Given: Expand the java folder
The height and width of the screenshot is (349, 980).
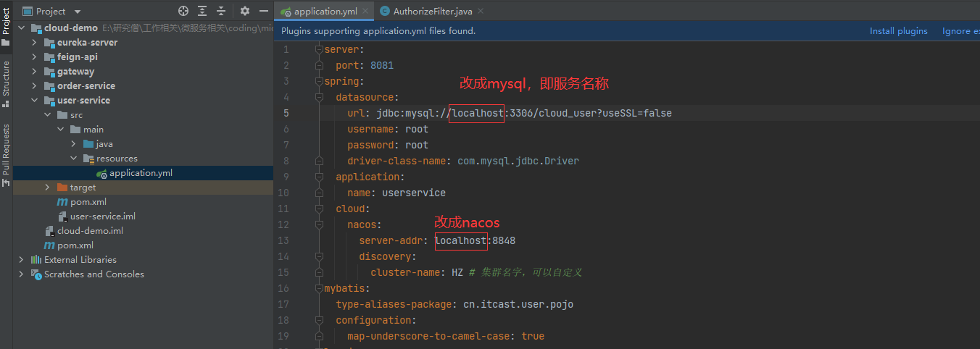Looking at the screenshot, I should pos(73,144).
